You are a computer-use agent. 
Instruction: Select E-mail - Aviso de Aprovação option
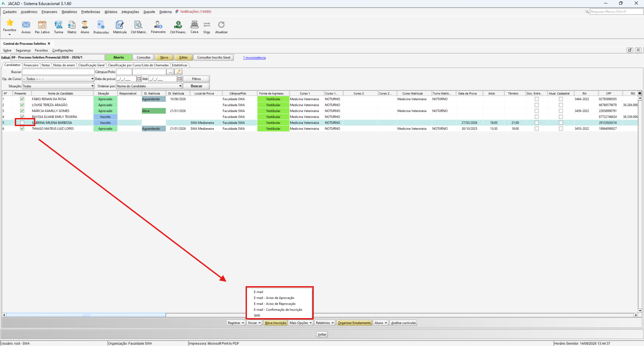(x=274, y=298)
